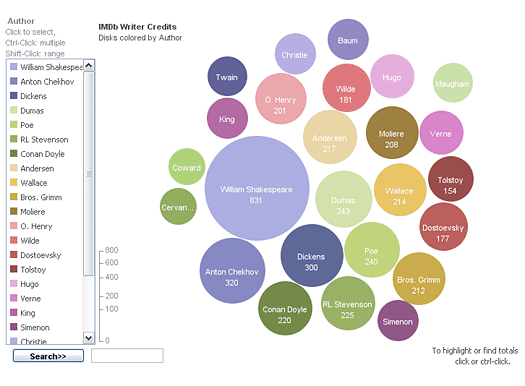Click the William Shakespeare 831 bubble
525x386 pixels.
pyautogui.click(x=257, y=188)
